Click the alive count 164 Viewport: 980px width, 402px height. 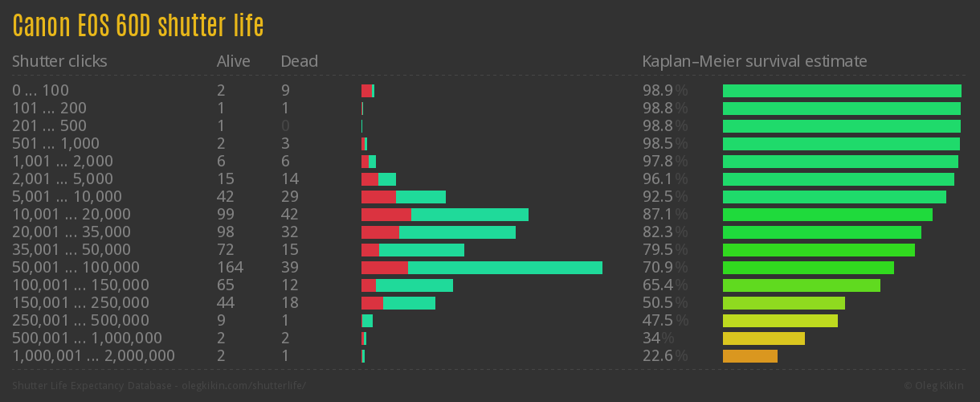[230, 267]
